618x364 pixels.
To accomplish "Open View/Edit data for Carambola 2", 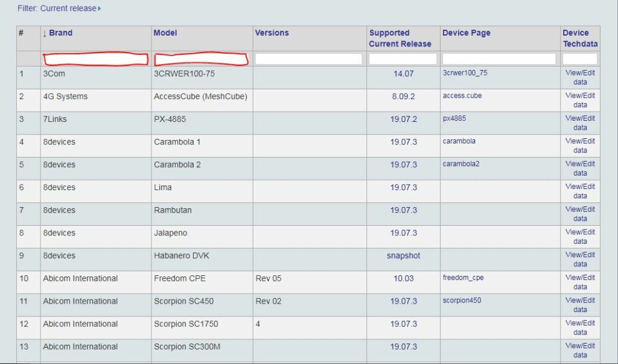I will (x=580, y=168).
